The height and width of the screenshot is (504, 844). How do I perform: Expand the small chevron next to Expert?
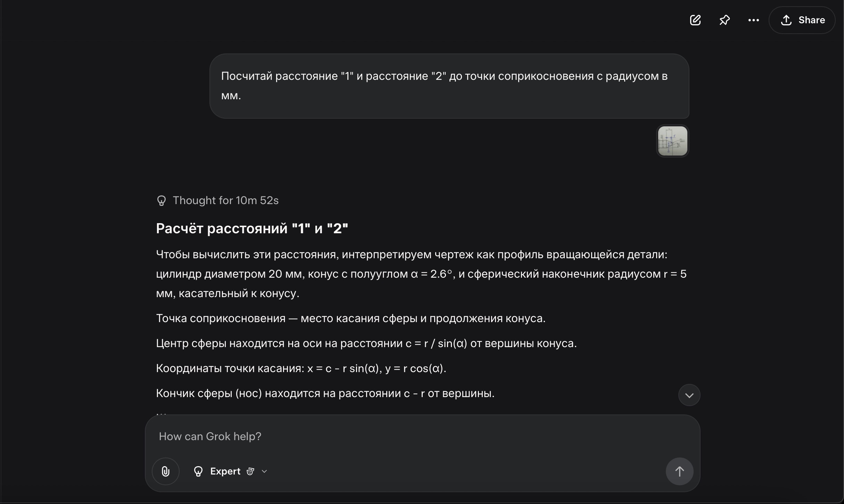pyautogui.click(x=264, y=471)
